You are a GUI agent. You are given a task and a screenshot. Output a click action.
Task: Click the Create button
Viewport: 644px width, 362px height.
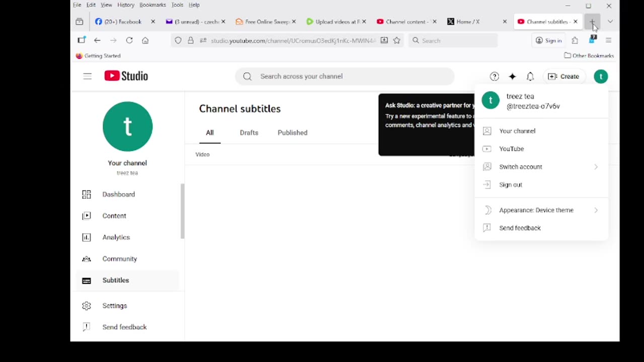click(x=563, y=76)
